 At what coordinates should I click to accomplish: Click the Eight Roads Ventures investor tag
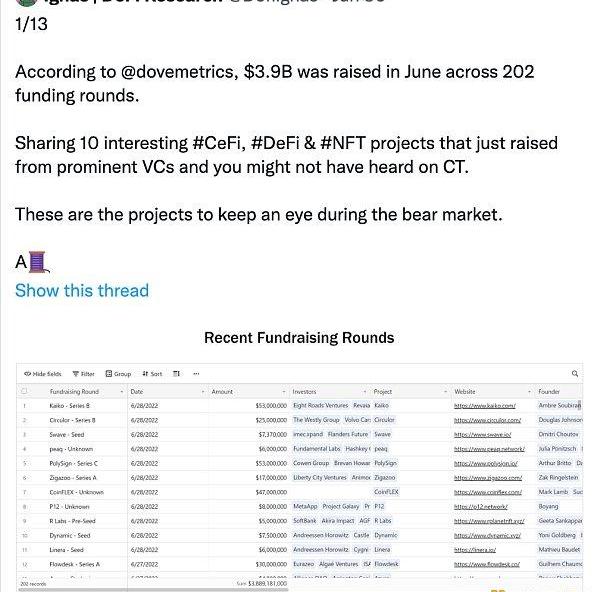click(x=320, y=406)
